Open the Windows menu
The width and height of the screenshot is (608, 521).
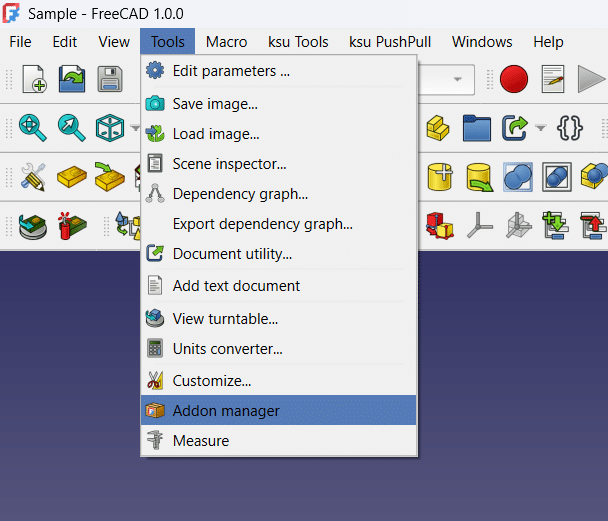click(x=482, y=41)
